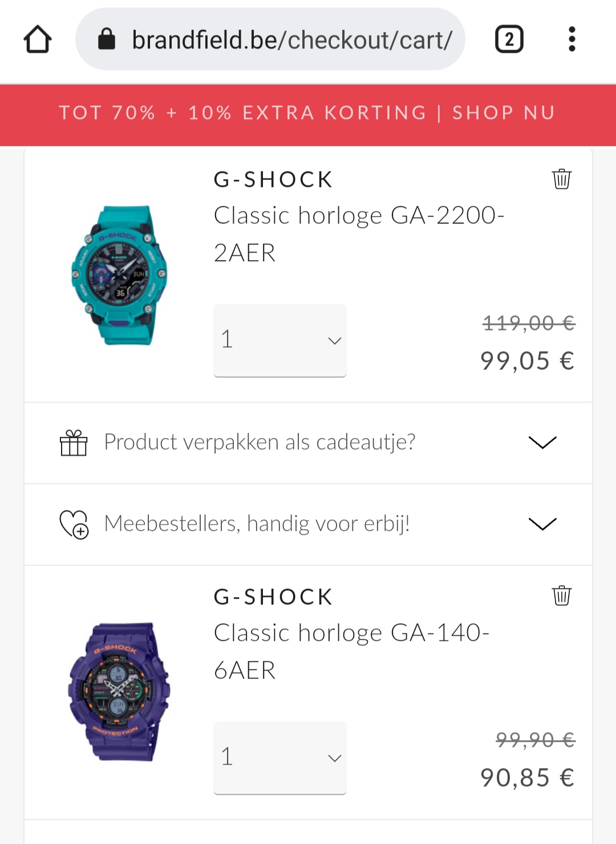
Task: Open Classic horloge GA-2200-2AER product link
Action: tap(359, 234)
